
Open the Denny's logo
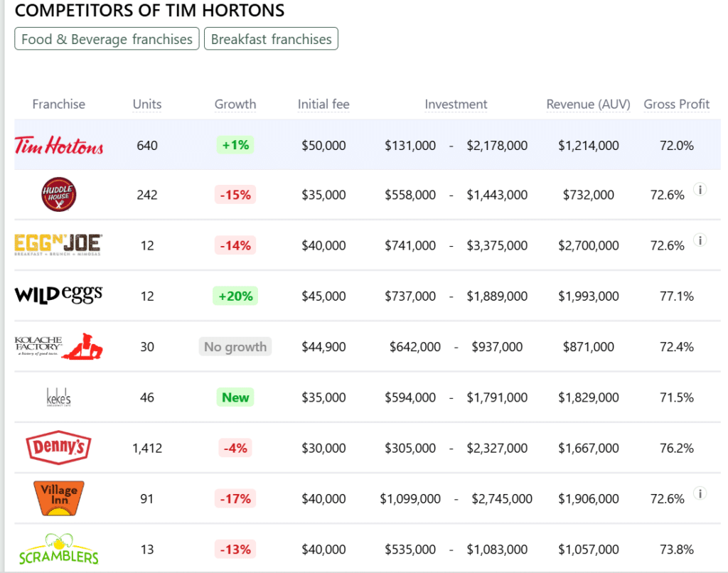pos(58,448)
